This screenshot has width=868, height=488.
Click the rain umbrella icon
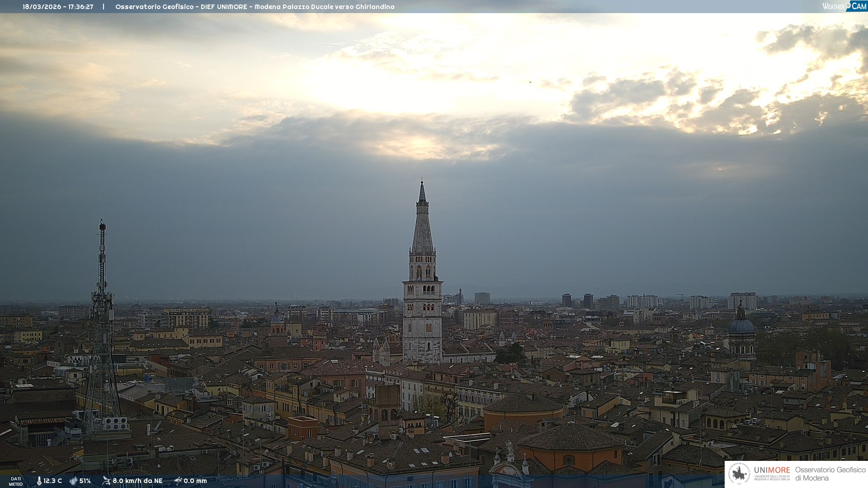[178, 481]
